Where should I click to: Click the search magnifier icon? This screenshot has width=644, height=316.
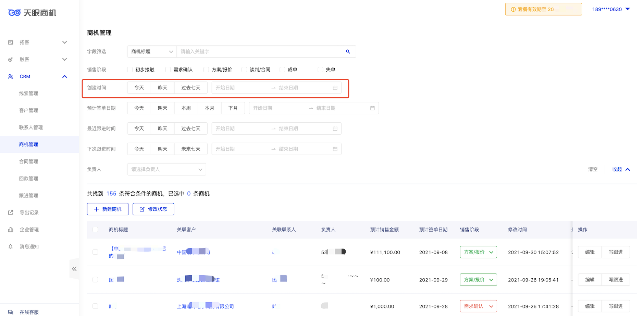348,51
